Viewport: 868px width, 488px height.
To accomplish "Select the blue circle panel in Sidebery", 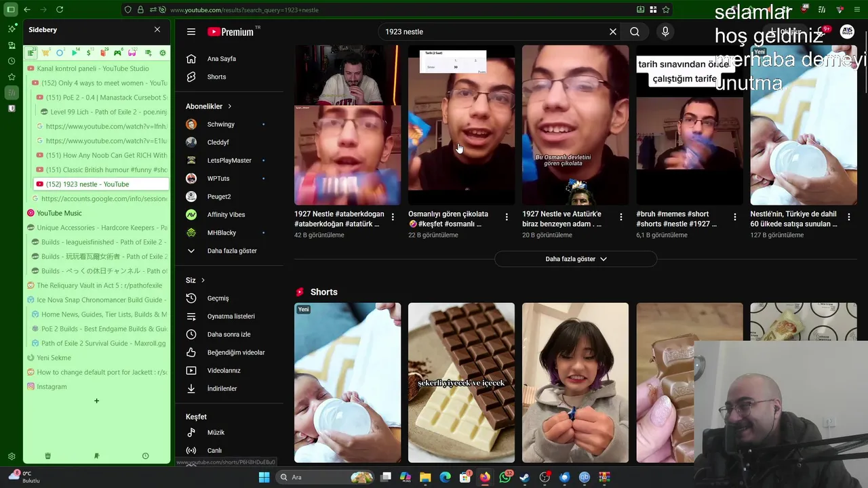I will pyautogui.click(x=60, y=53).
